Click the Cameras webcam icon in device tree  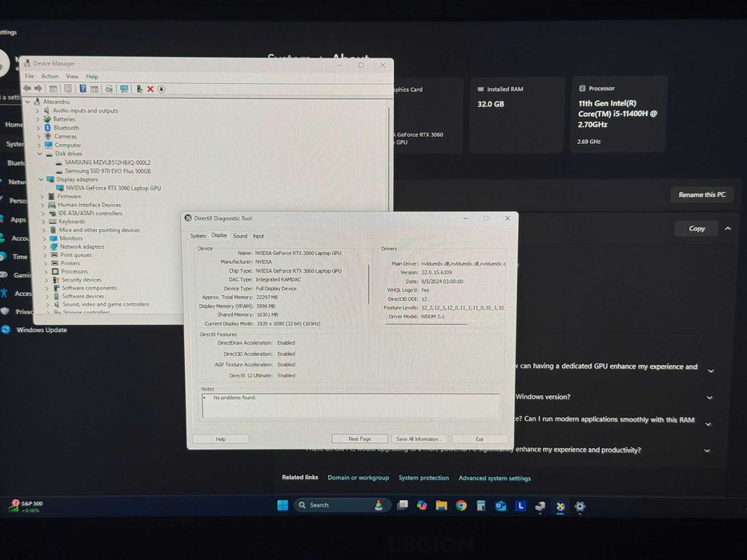pos(48,136)
